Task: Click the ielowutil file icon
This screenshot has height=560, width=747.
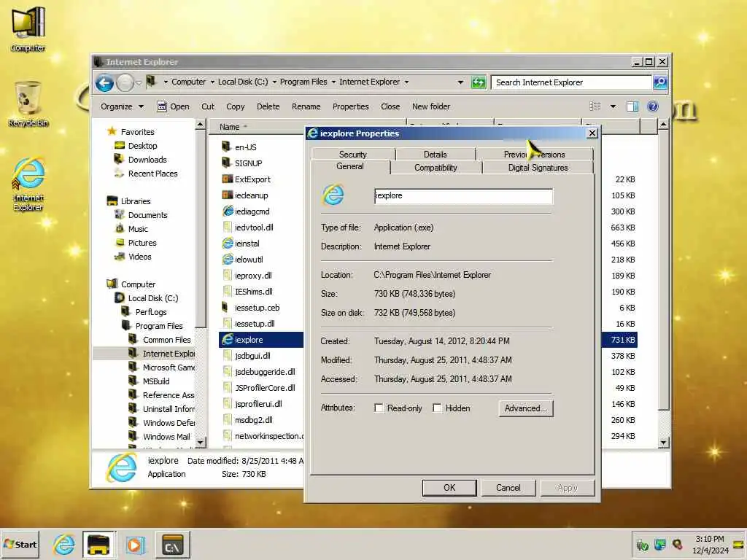Action: [x=228, y=259]
